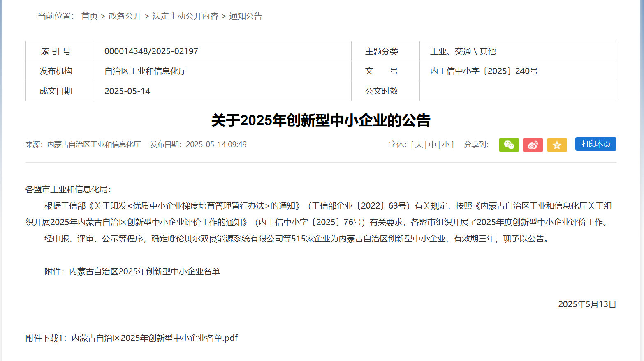Share the page to QZone via star icon

coord(557,145)
